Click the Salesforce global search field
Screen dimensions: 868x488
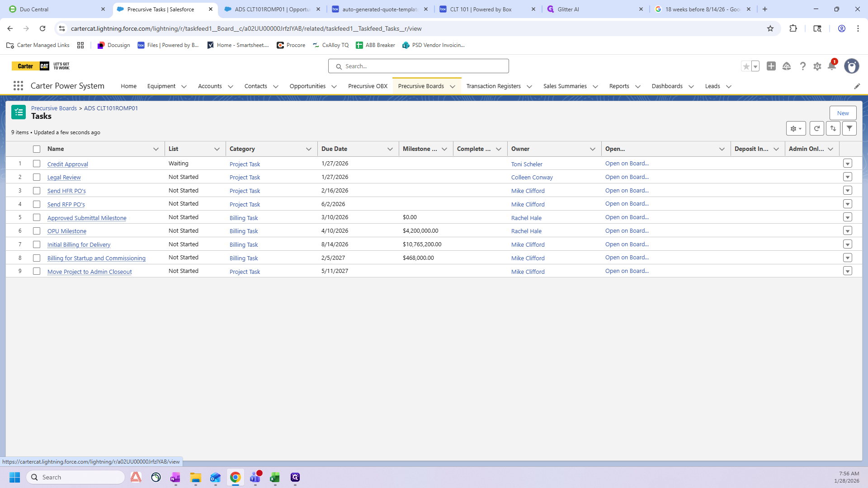(419, 66)
